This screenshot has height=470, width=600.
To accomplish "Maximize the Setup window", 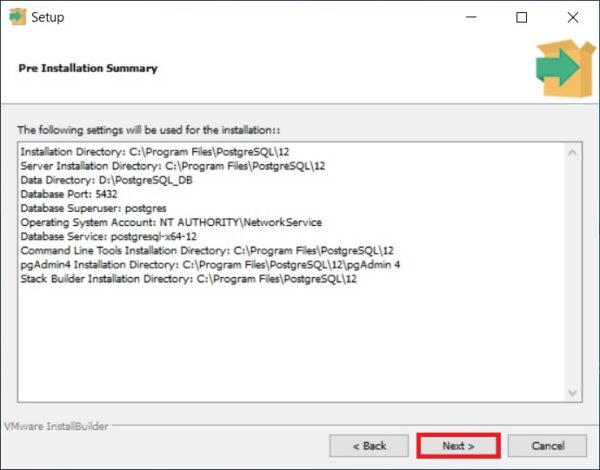I will pyautogui.click(x=521, y=17).
